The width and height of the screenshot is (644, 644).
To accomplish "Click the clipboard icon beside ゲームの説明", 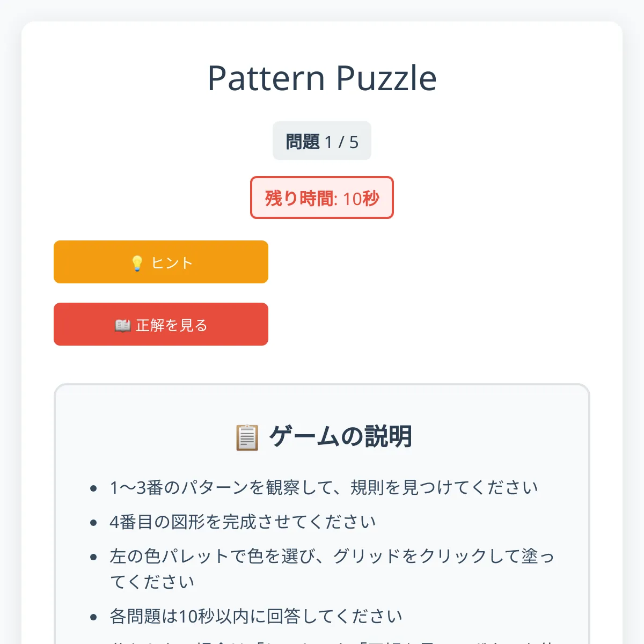I will coord(247,437).
